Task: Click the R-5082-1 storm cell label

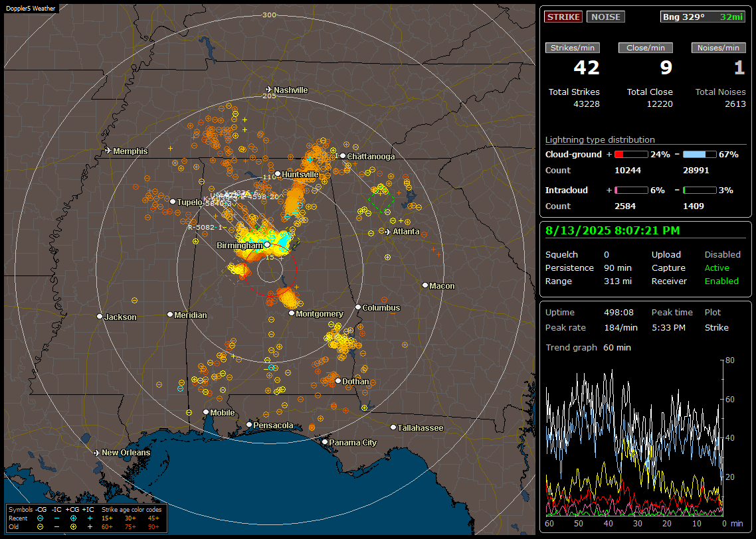Action: [x=205, y=228]
